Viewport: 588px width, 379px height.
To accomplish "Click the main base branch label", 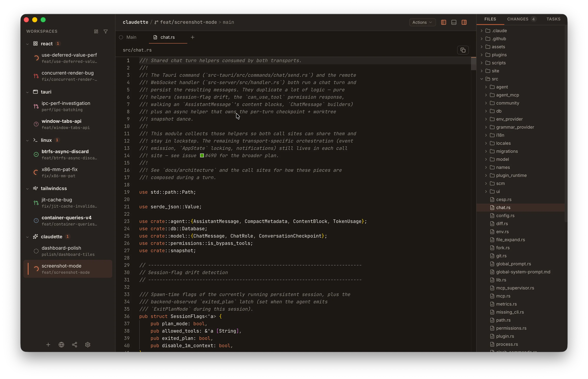I will (x=228, y=22).
